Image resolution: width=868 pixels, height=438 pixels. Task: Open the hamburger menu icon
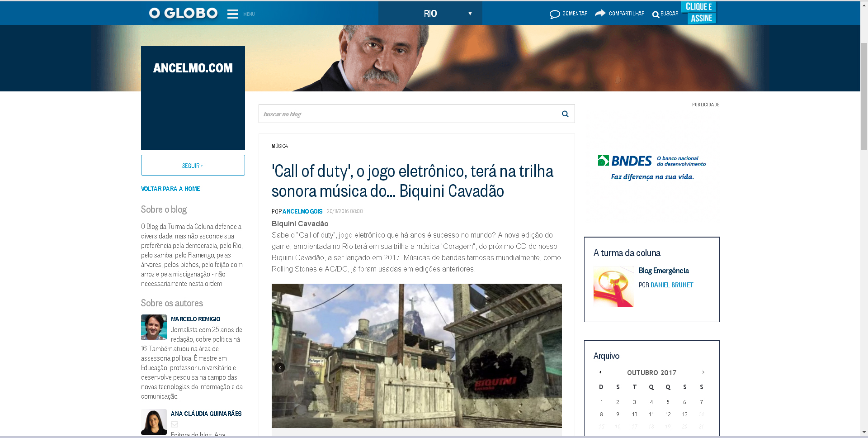coord(232,14)
